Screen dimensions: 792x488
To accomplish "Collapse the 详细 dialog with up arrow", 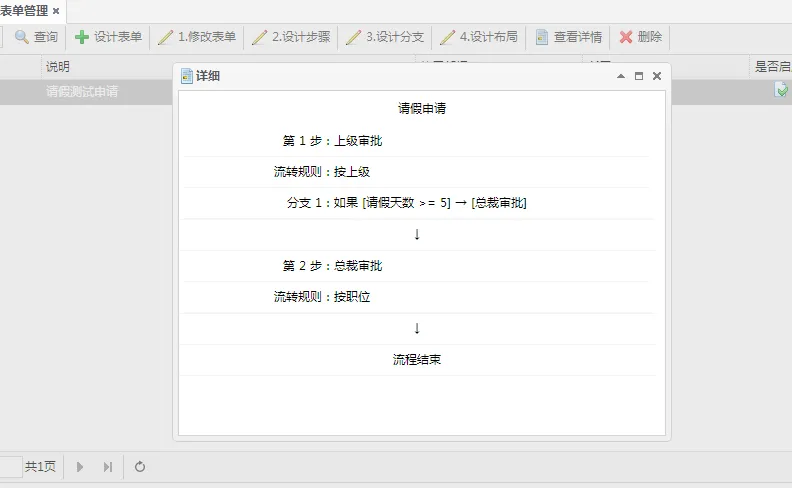I will click(621, 76).
